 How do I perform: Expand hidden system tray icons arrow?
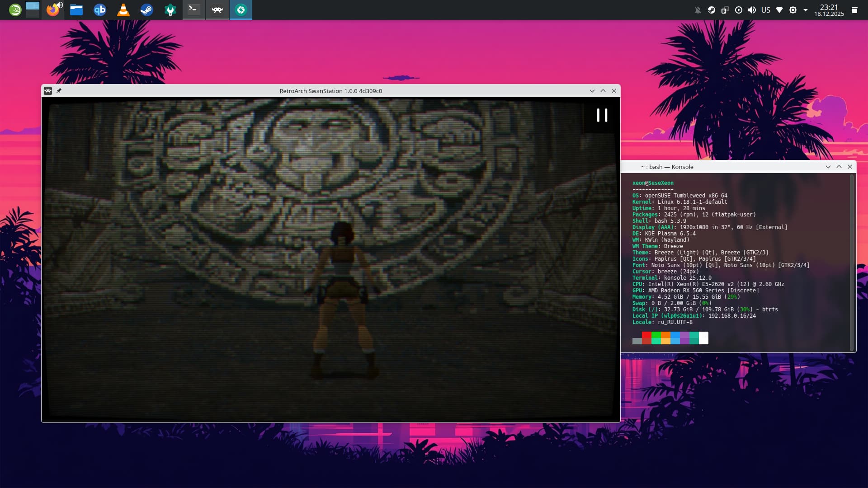point(806,10)
